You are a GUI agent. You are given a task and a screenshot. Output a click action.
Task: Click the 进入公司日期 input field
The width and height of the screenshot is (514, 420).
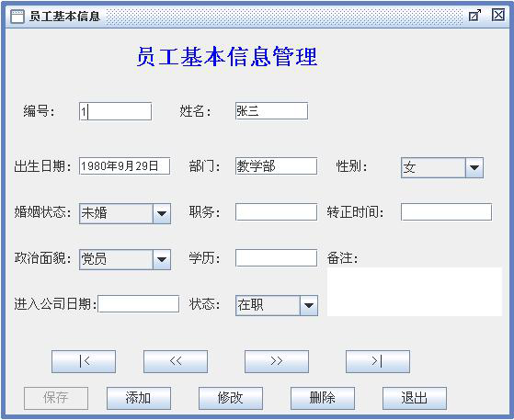pos(138,303)
